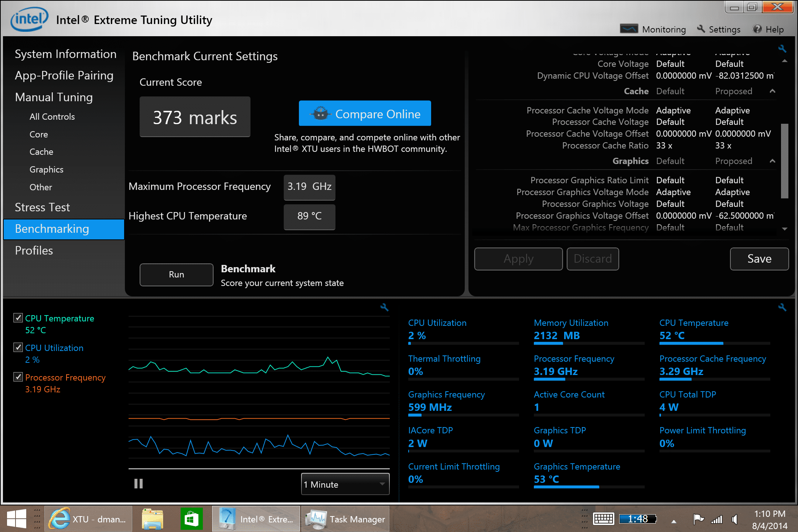Image resolution: width=798 pixels, height=532 pixels.
Task: Click the network signal tray icon
Action: coord(717,519)
